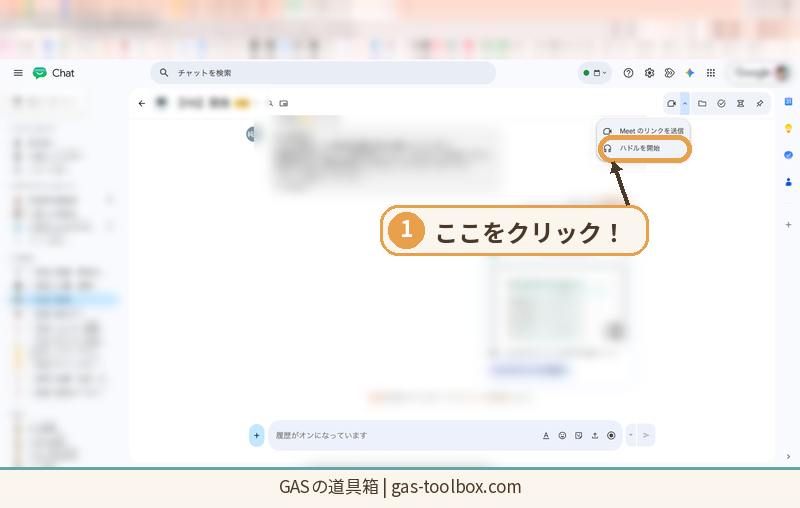
Task: Open the shared files folder icon
Action: click(702, 104)
